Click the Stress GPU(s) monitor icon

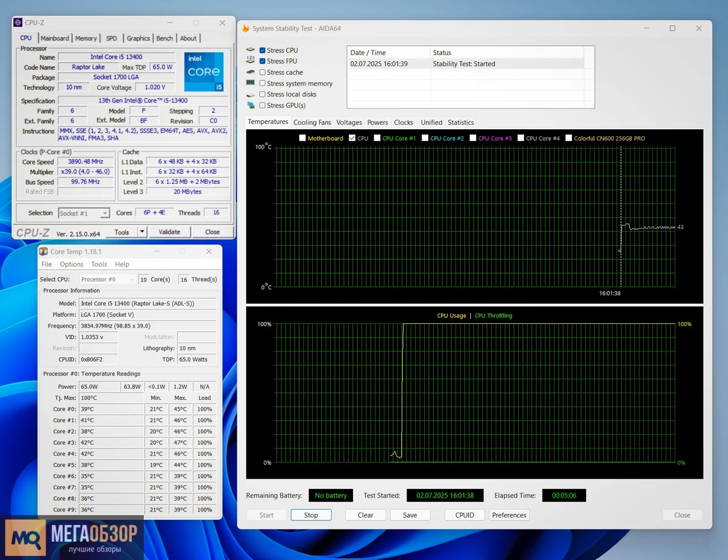click(x=251, y=105)
